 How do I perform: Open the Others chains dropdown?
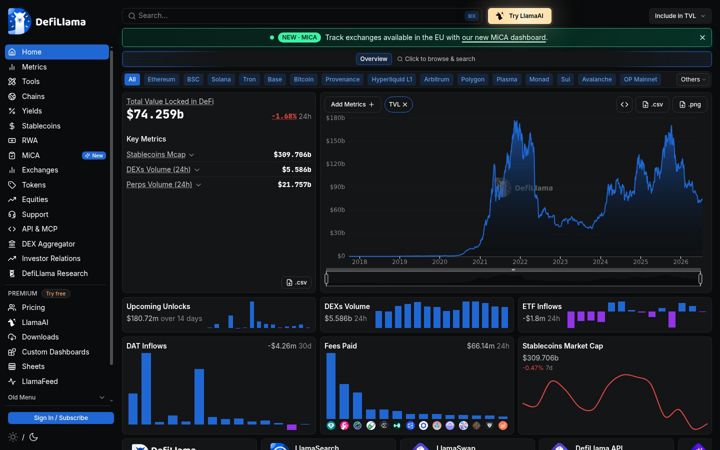pyautogui.click(x=693, y=79)
